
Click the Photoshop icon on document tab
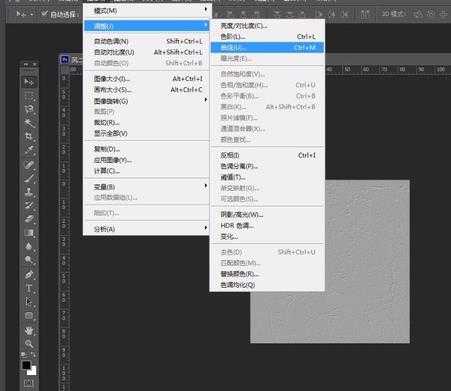65,60
